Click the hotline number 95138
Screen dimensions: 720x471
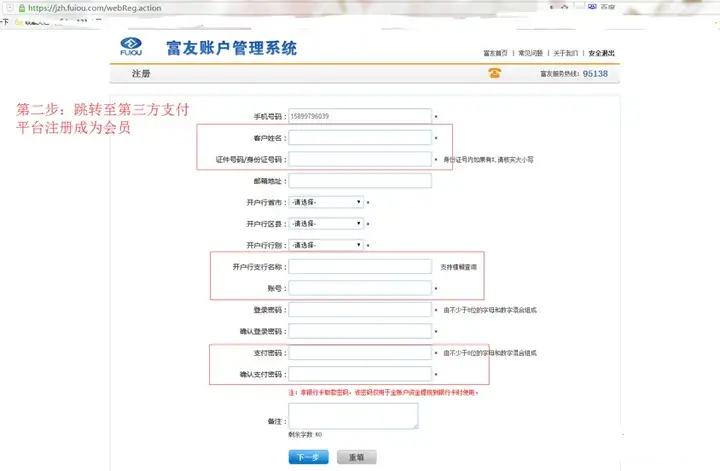(x=595, y=73)
